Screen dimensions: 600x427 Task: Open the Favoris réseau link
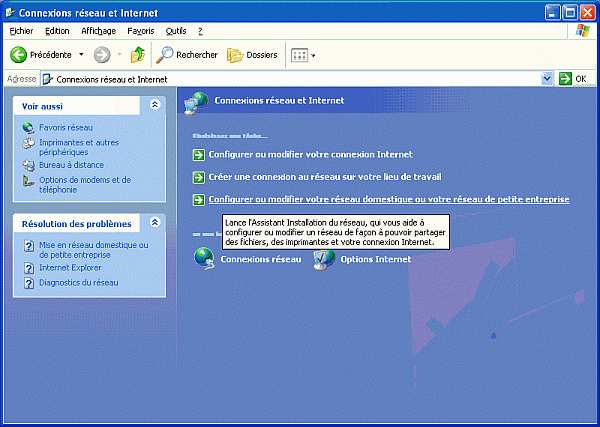66,128
